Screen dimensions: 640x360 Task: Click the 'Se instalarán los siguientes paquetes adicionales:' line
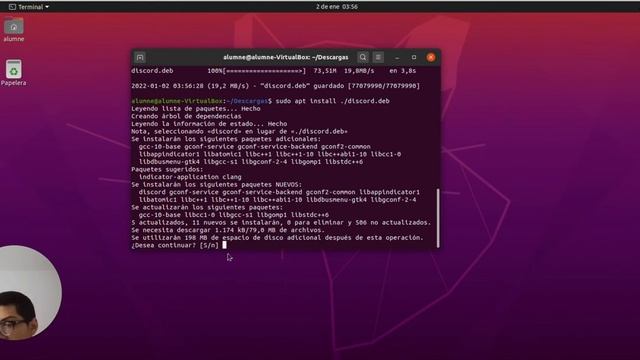pyautogui.click(x=226, y=139)
